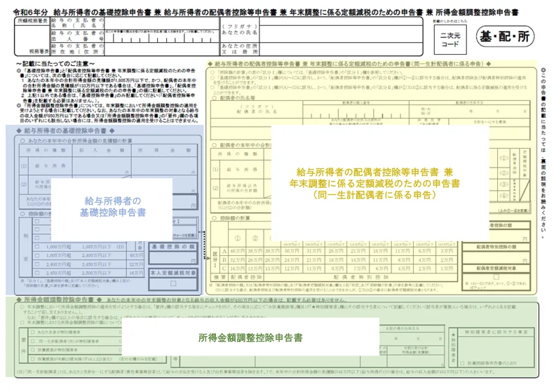Screen dimensions: 554x392
Task: Click the large green 所得金額調整控除申告書 overlay label
Action: coord(250,338)
